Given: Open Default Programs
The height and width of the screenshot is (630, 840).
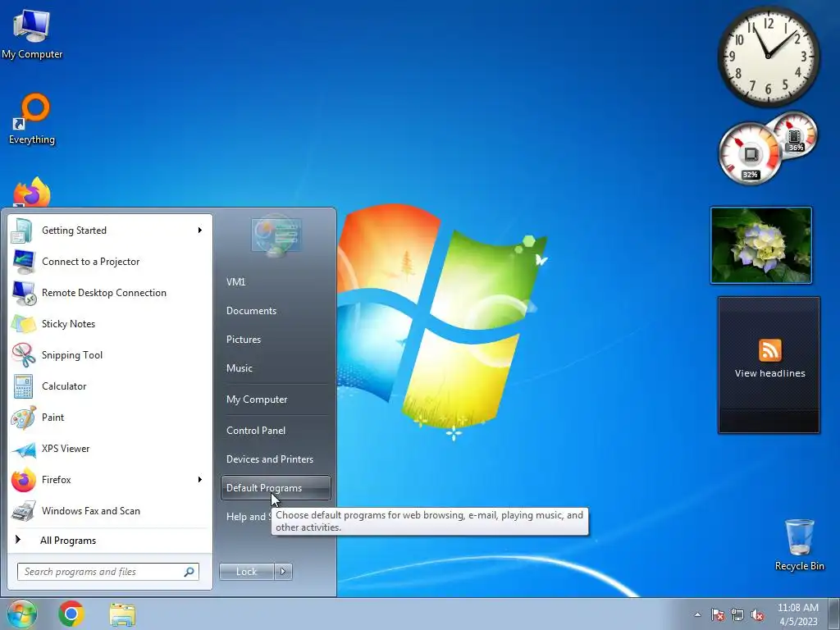Looking at the screenshot, I should click(276, 488).
